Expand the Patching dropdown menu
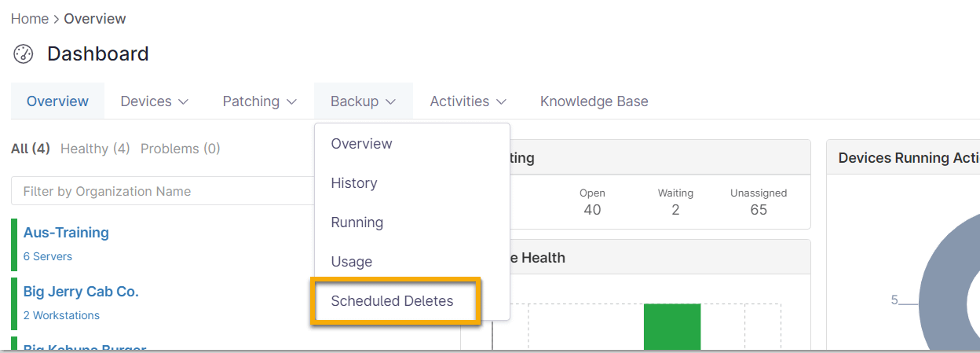The height and width of the screenshot is (353, 980). (x=259, y=101)
